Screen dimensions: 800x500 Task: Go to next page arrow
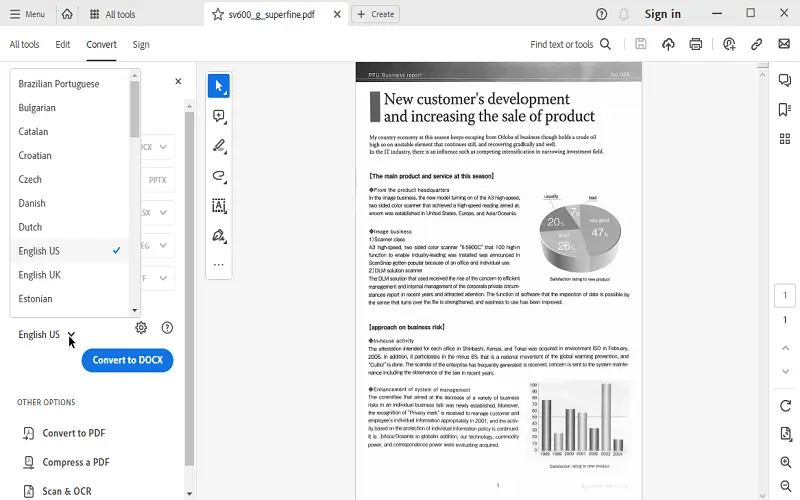coord(785,371)
